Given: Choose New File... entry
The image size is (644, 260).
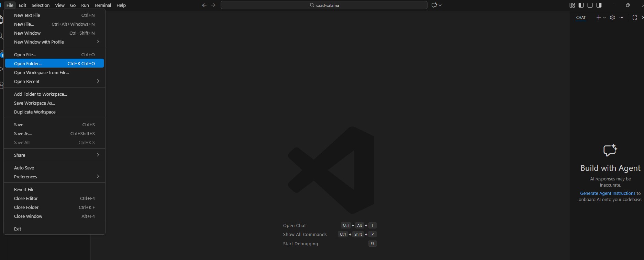Looking at the screenshot, I should point(54,24).
